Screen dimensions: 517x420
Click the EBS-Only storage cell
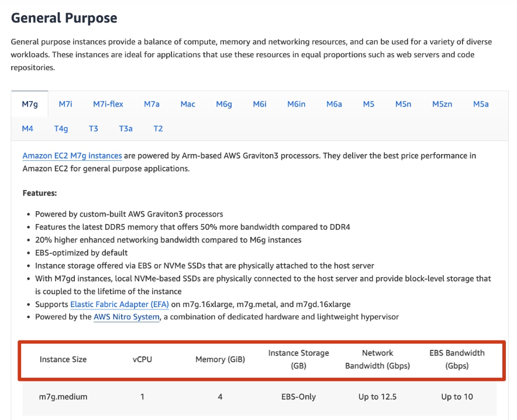coord(298,397)
